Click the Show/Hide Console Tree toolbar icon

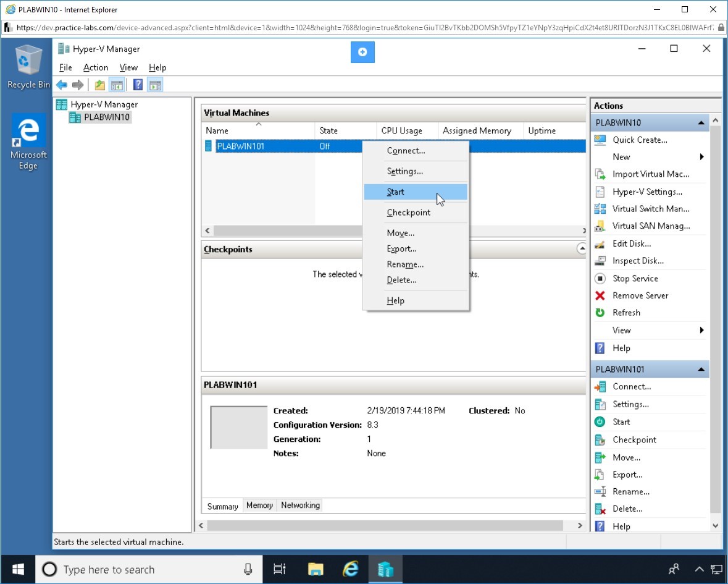(x=117, y=85)
